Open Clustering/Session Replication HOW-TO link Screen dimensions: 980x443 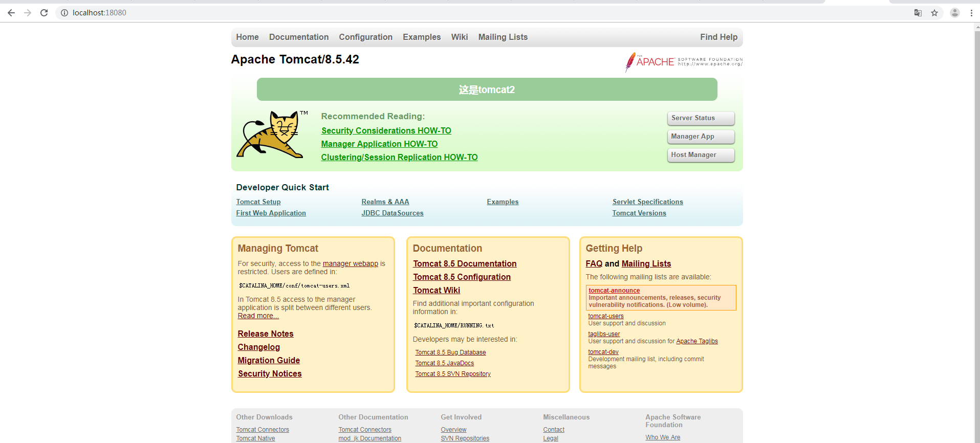click(399, 157)
